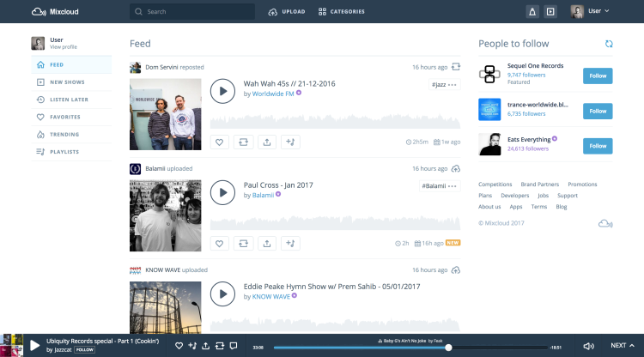Follow Sequel One Records
This screenshot has width=644, height=357.
tap(598, 76)
